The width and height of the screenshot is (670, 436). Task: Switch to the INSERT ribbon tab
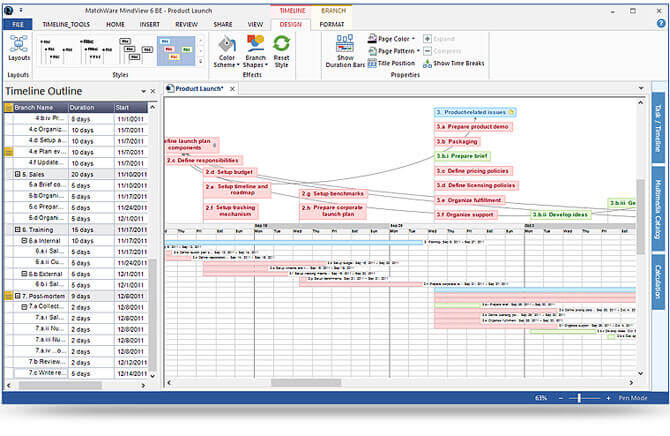150,24
